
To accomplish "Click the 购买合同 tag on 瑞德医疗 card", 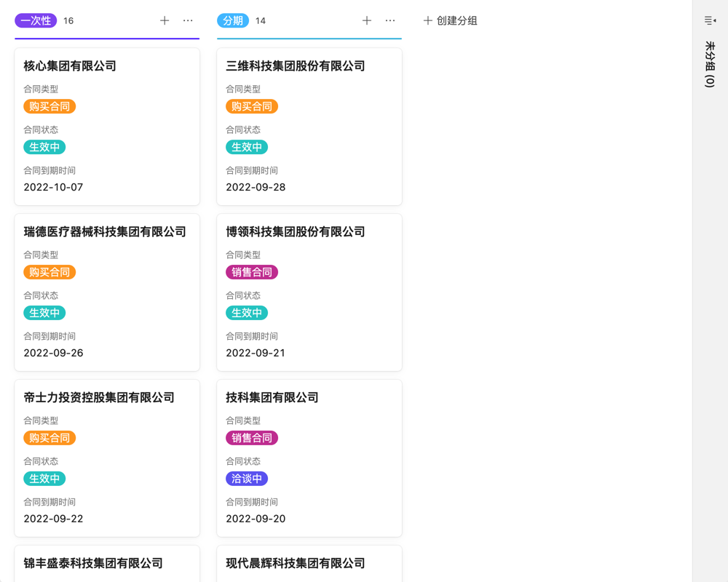I will [x=50, y=272].
